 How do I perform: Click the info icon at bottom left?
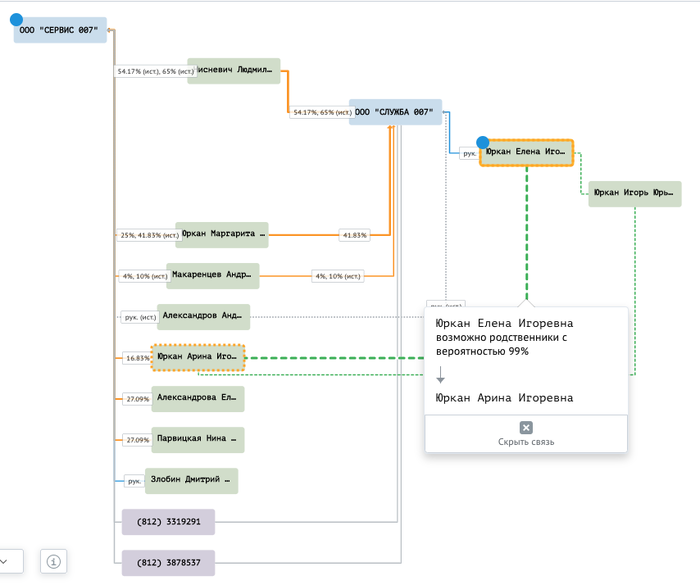tap(54, 562)
